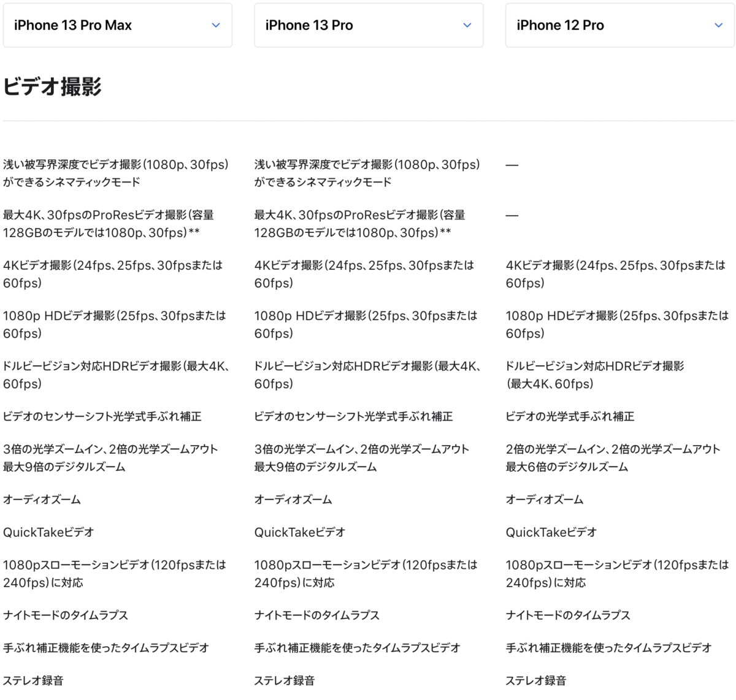Viewport: 736px width, 700px height.
Task: Click the chevron in iPhone 13 Pro Max selector
Action: coord(216,25)
